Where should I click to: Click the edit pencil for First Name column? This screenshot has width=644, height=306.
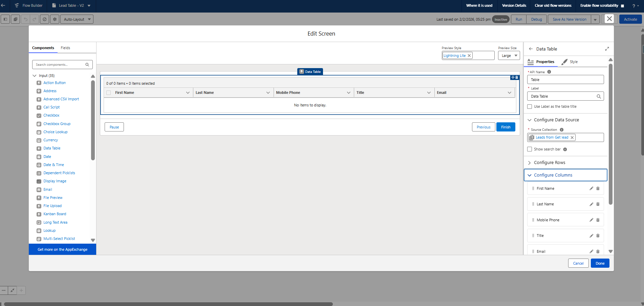tap(591, 188)
